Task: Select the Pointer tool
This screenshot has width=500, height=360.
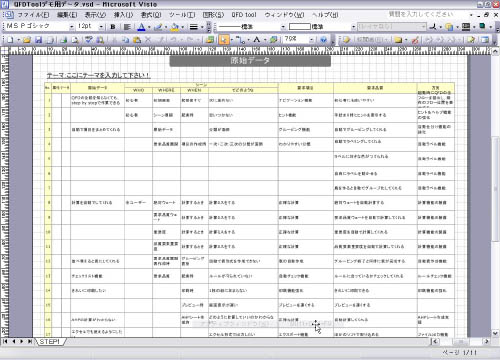Action: point(224,40)
